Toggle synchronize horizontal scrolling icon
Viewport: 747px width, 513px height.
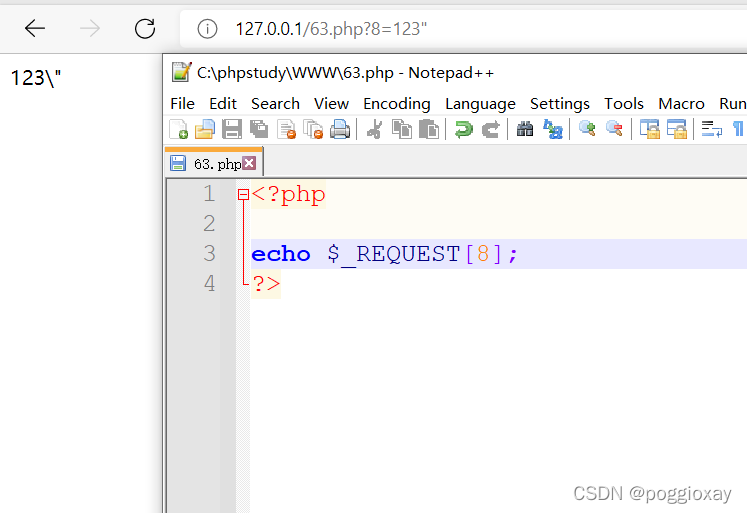point(676,129)
